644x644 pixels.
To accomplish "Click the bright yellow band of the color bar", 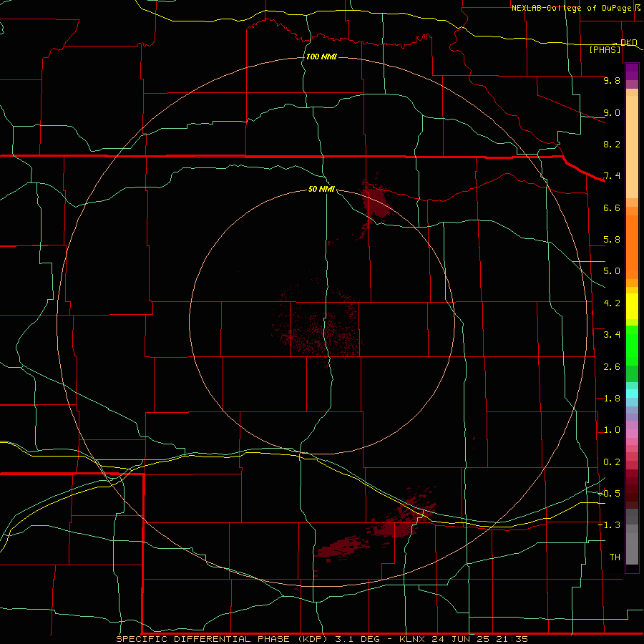I will [632, 306].
